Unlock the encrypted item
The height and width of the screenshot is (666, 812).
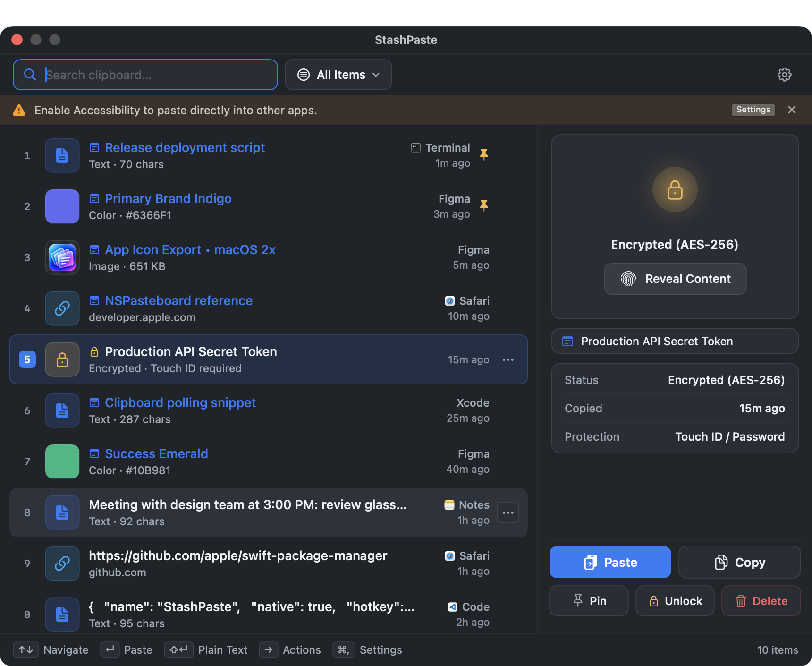click(675, 601)
